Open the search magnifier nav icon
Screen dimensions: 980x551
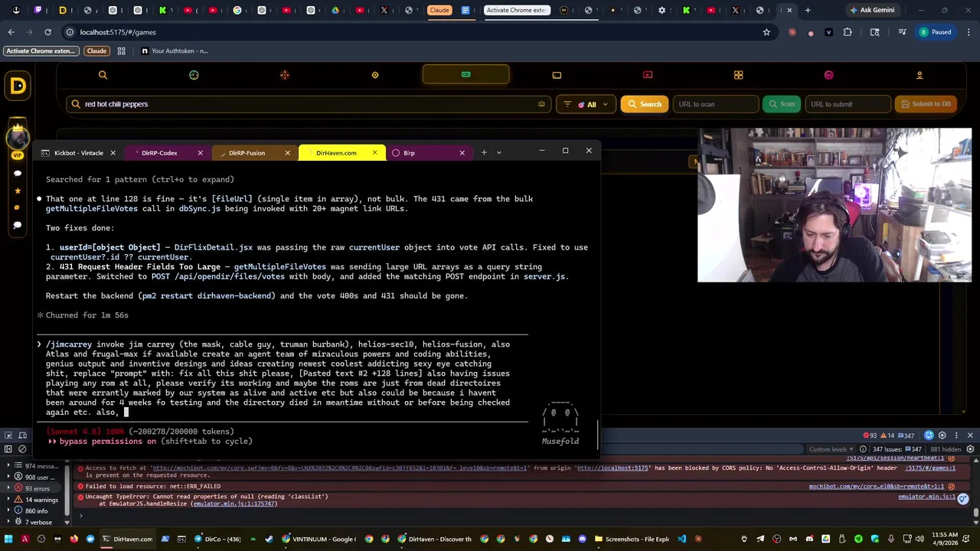[x=103, y=75]
